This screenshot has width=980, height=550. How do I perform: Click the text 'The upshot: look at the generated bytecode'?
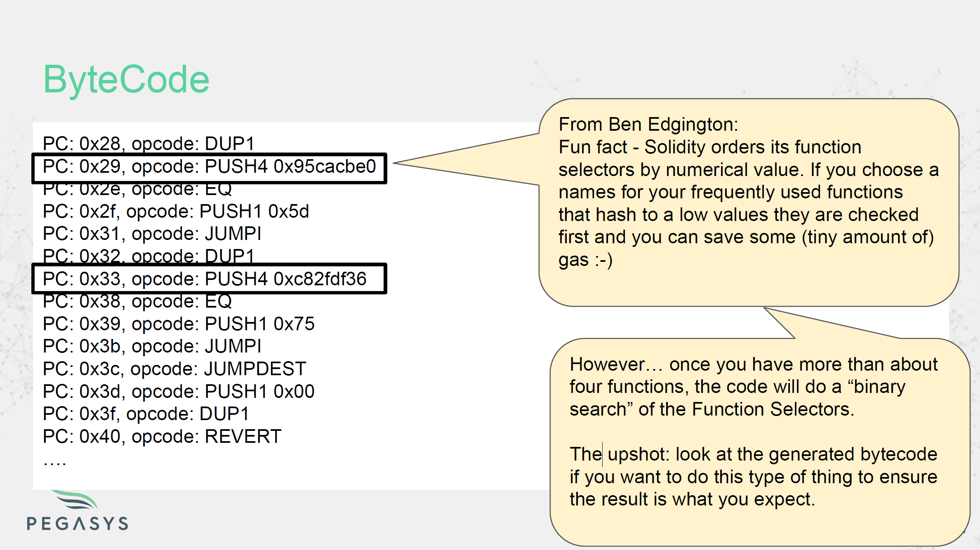click(x=754, y=454)
